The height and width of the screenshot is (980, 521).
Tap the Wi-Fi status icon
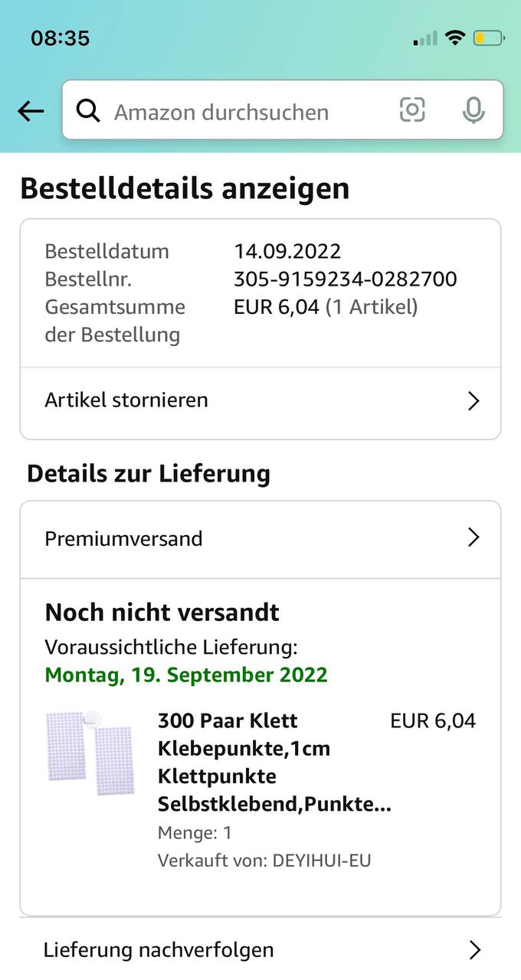(456, 38)
